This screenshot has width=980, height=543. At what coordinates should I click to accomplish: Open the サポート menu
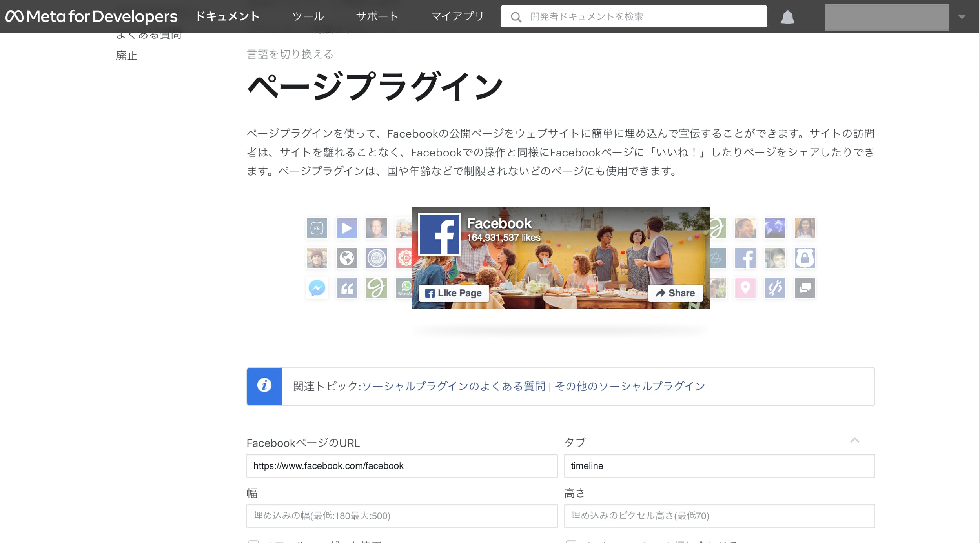377,16
